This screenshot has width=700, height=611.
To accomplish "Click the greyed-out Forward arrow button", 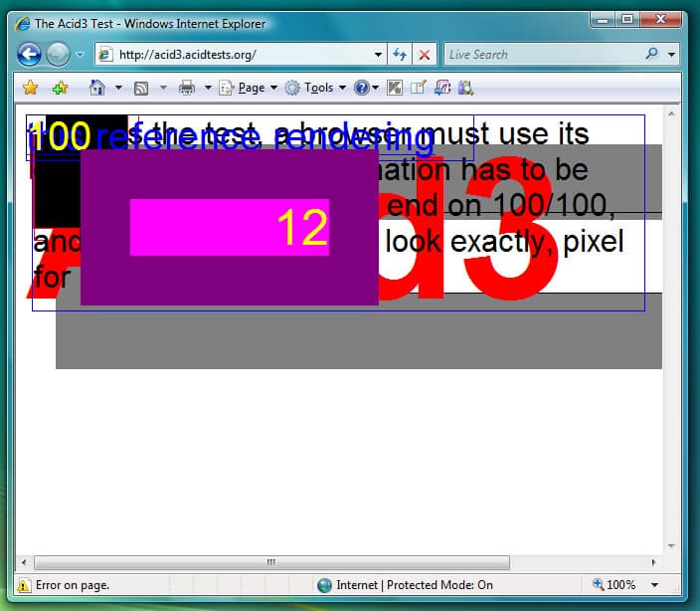I will pyautogui.click(x=58, y=55).
